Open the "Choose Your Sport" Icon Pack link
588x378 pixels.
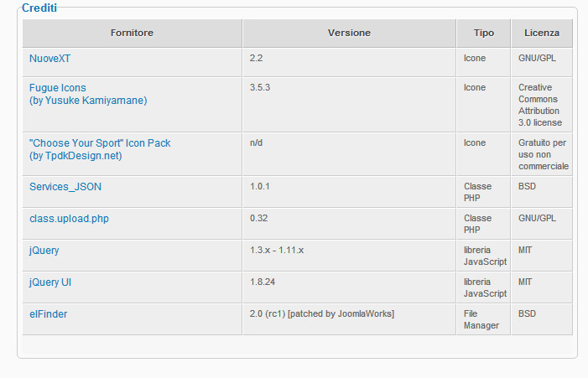point(100,143)
